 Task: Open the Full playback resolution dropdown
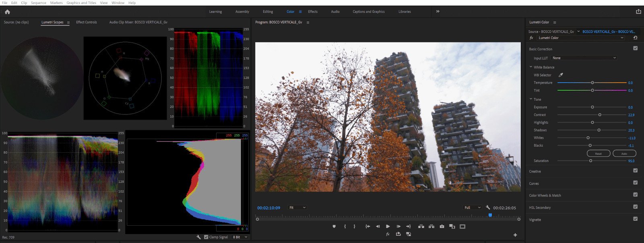[x=473, y=208]
